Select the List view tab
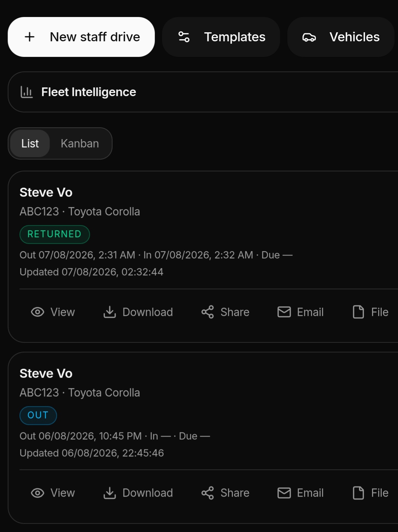398x532 pixels. [30, 143]
